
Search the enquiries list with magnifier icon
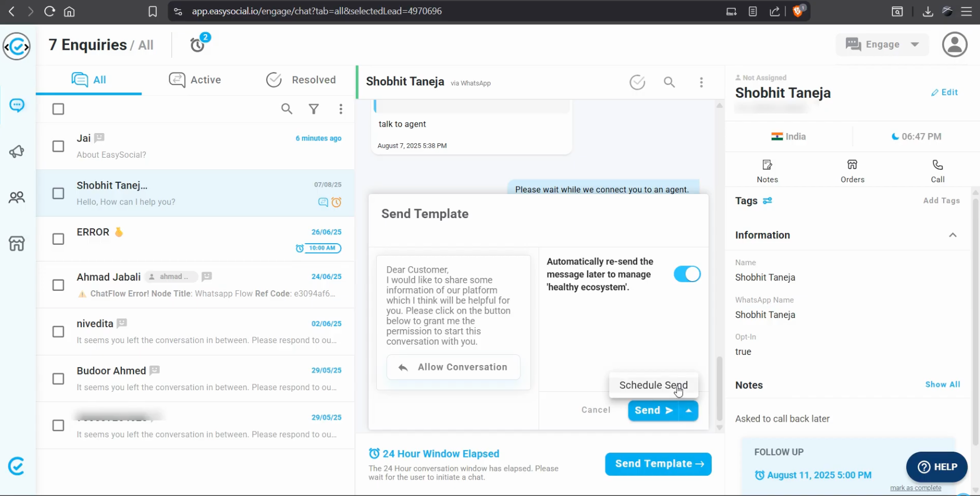click(287, 109)
